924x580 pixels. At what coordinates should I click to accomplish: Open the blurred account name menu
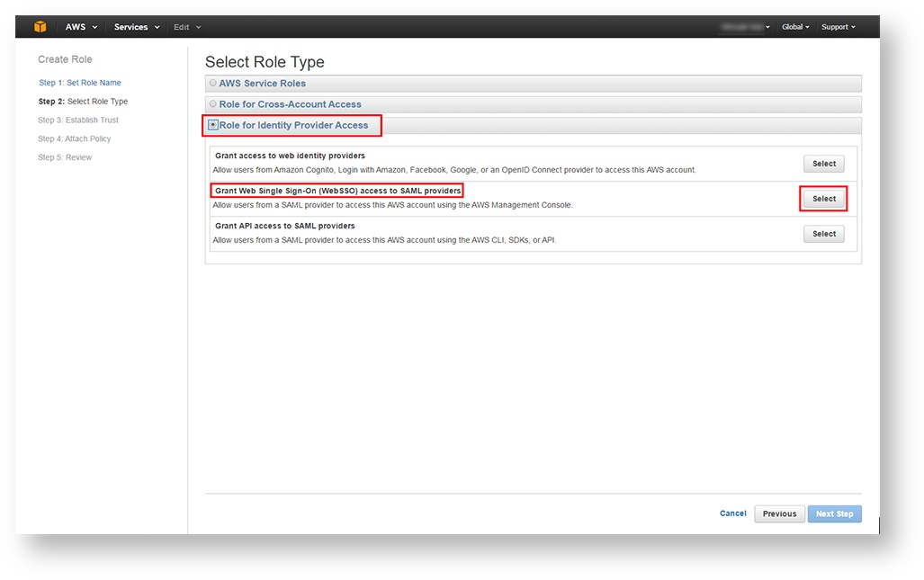click(x=745, y=27)
